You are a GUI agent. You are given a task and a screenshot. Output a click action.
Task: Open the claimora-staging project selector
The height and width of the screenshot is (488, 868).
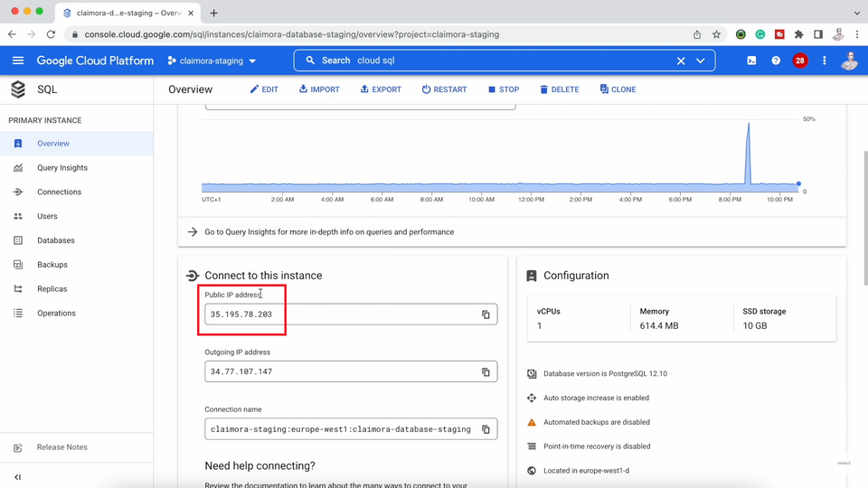(x=212, y=61)
